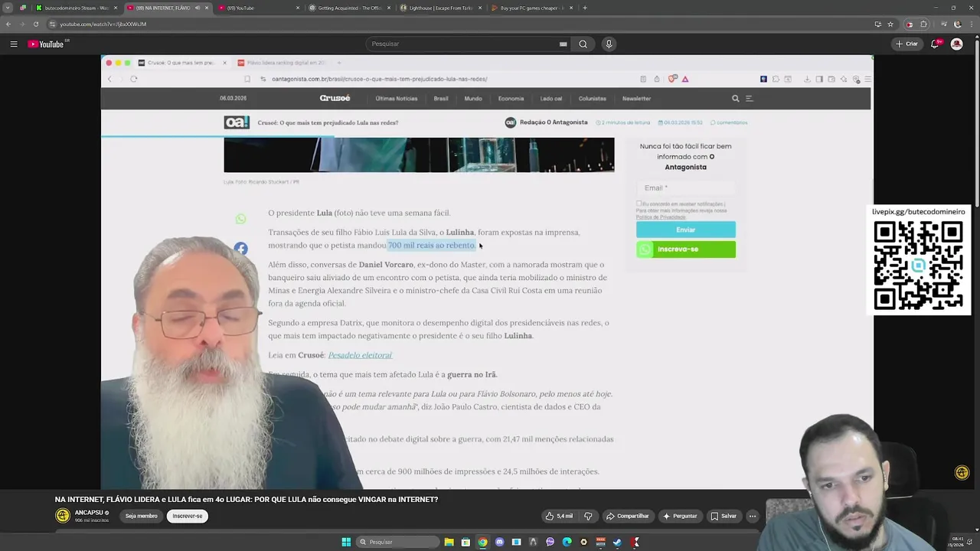
Task: Click Salvar to save the video
Action: coord(724,516)
